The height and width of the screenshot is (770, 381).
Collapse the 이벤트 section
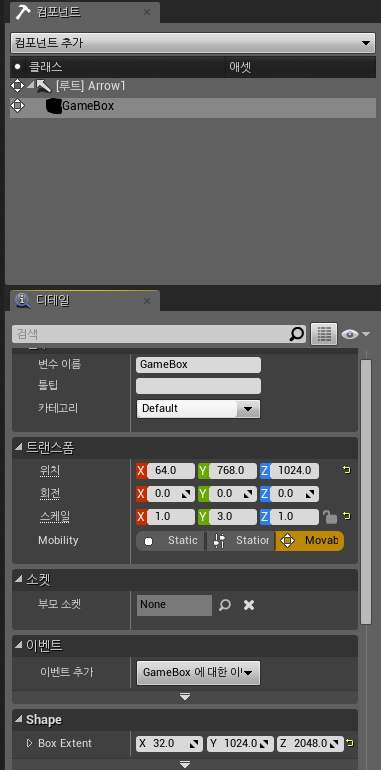[18, 646]
